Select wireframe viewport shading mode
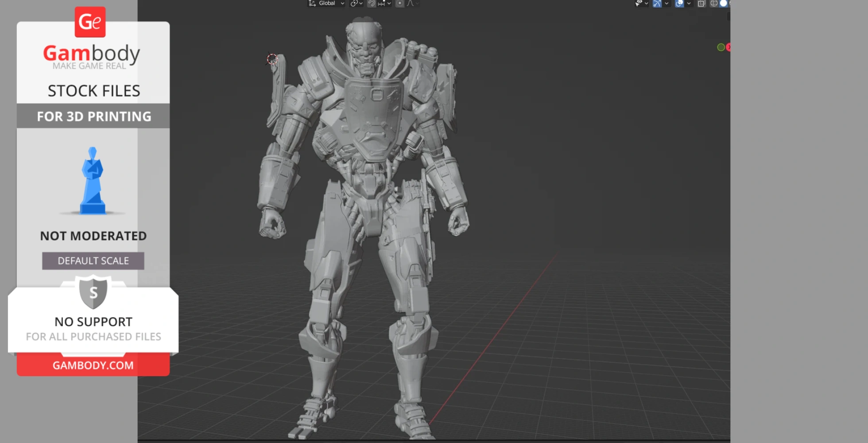This screenshot has width=868, height=443. pyautogui.click(x=714, y=4)
